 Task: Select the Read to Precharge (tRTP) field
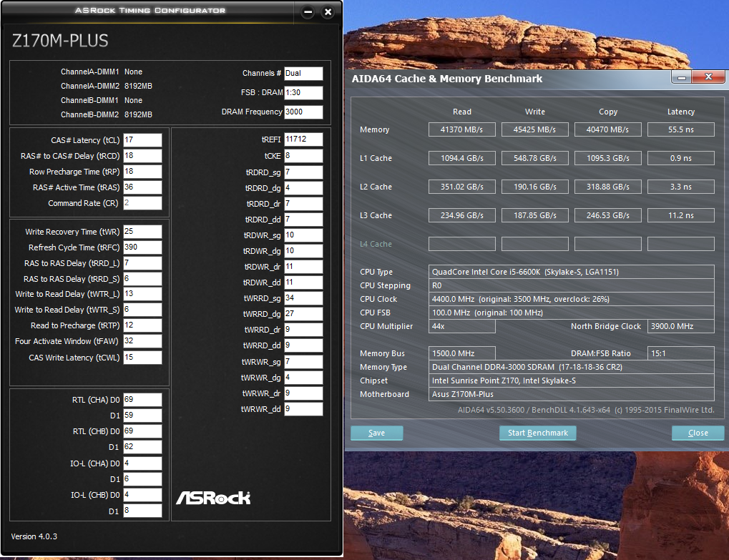[143, 325]
